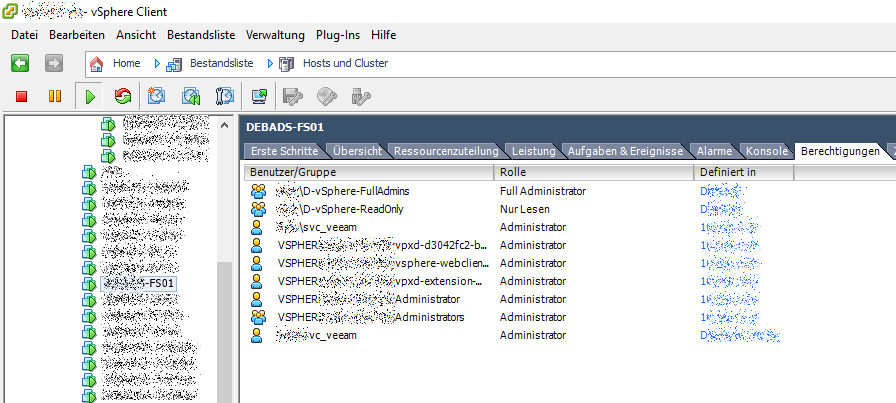
Task: Click scroll-up arrow of inventory tree
Action: (x=225, y=125)
